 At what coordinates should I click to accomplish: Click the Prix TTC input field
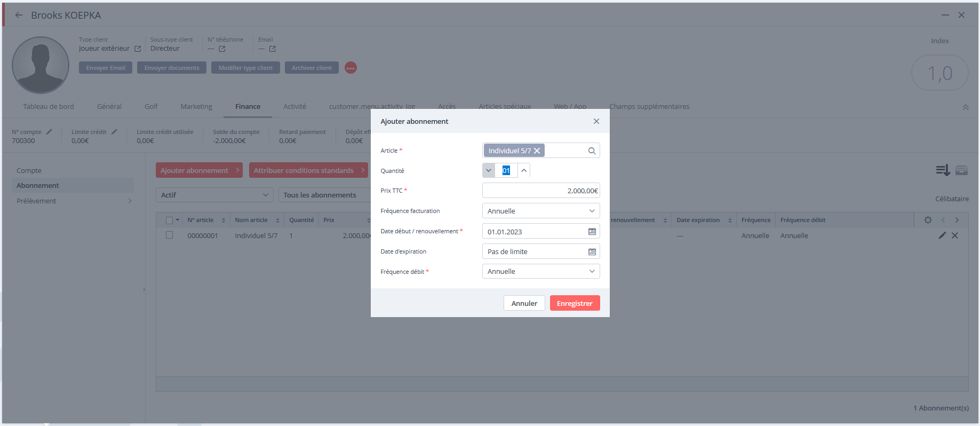pos(541,191)
